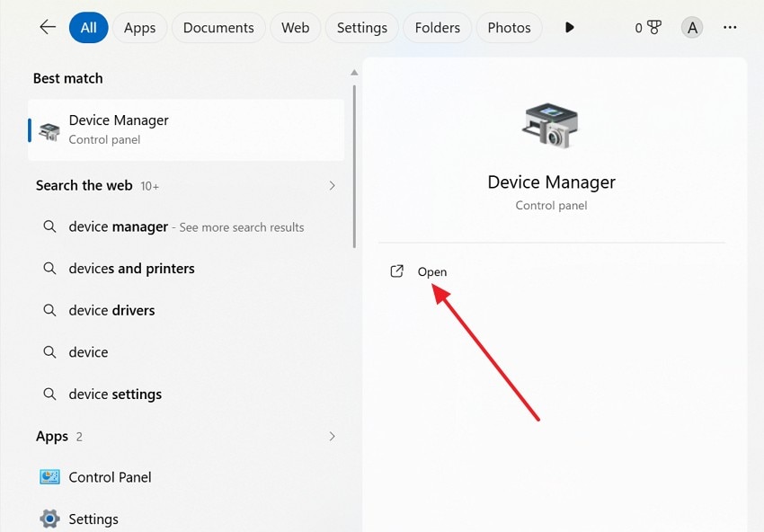Expand the Apps section chevron

tap(332, 436)
